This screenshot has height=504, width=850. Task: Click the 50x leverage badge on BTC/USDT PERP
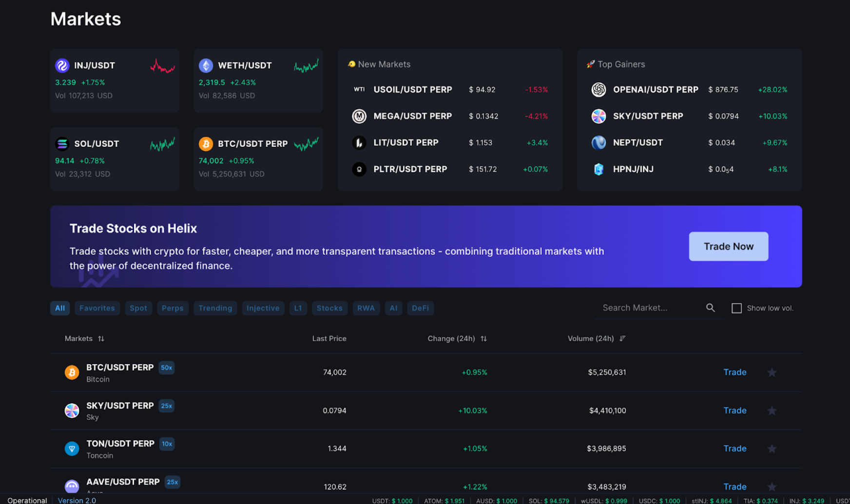(x=167, y=368)
